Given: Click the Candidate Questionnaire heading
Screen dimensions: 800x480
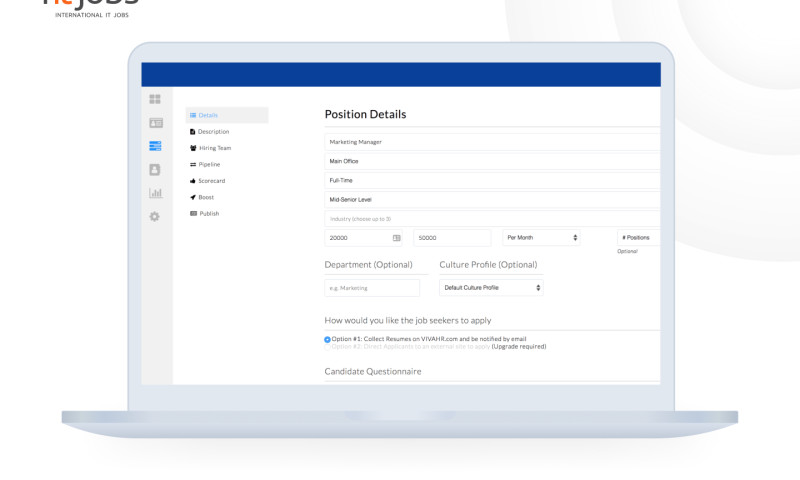Looking at the screenshot, I should 373,371.
